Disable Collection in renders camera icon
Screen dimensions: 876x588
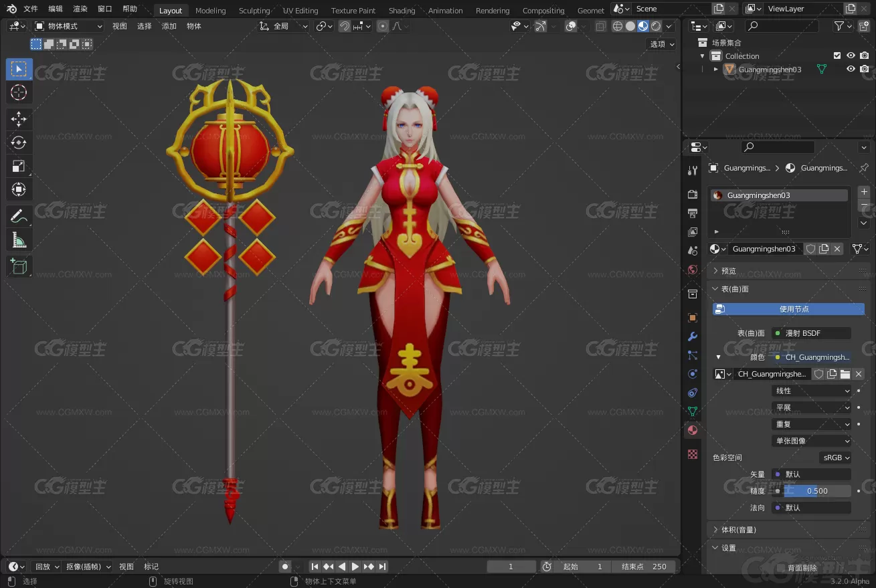pyautogui.click(x=865, y=56)
